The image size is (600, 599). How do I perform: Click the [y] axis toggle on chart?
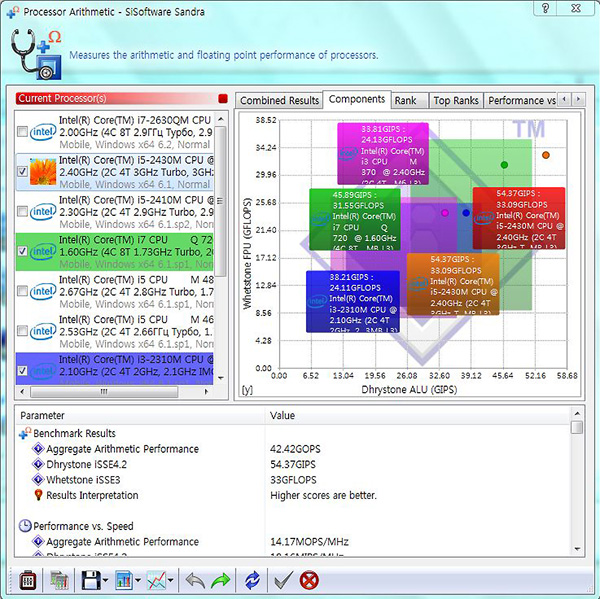[247, 390]
